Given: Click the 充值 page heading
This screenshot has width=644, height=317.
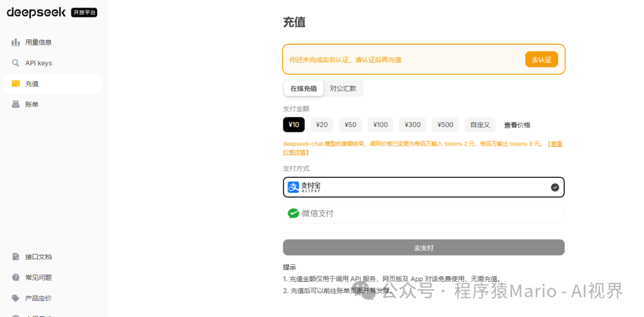Looking at the screenshot, I should pos(294,22).
